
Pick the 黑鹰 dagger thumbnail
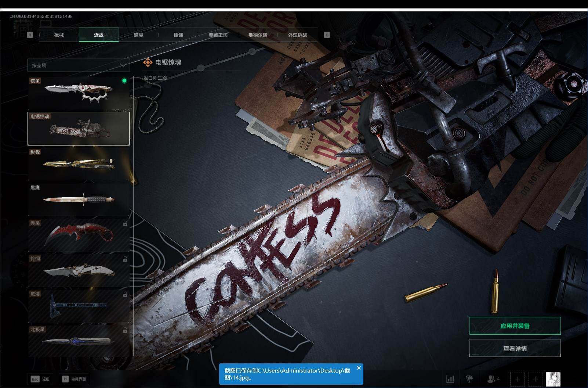(79, 200)
